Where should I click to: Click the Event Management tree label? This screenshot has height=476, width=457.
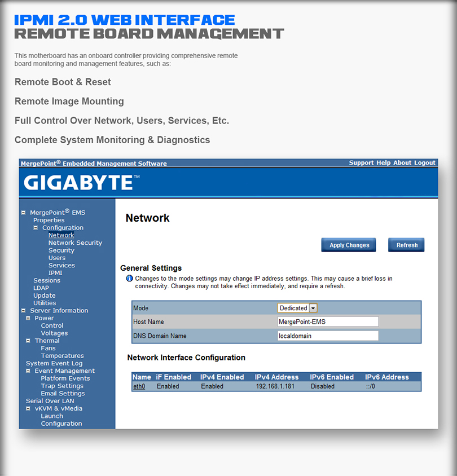coord(65,371)
